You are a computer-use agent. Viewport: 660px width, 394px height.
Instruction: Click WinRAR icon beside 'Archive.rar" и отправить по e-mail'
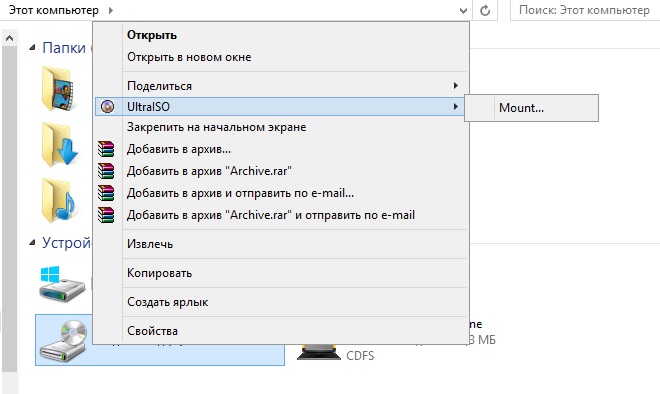pos(106,215)
